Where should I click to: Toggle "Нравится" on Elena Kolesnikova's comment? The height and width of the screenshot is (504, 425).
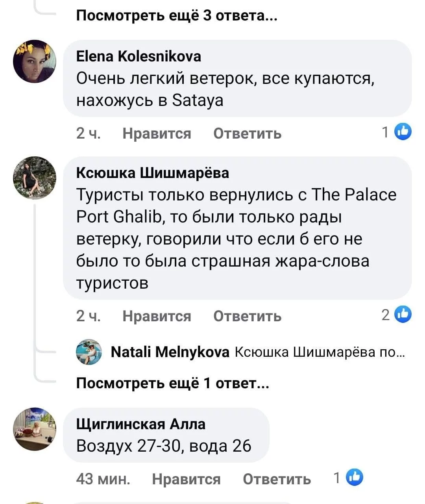pyautogui.click(x=157, y=133)
